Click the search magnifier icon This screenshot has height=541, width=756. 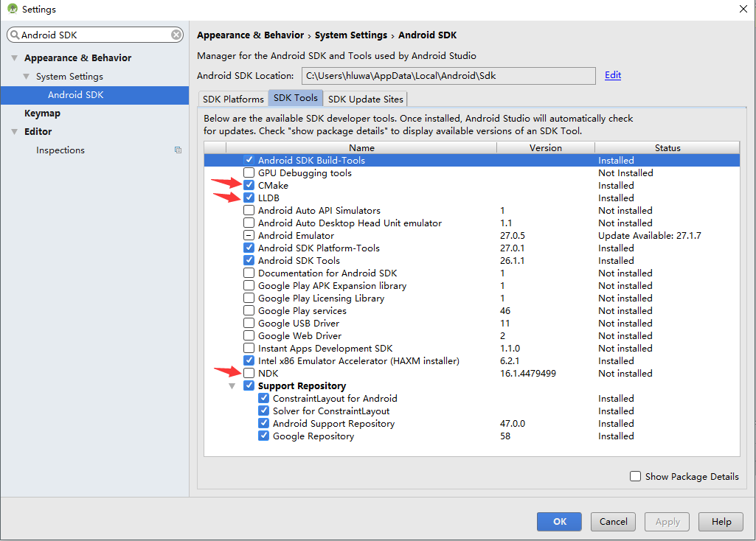pyautogui.click(x=14, y=35)
